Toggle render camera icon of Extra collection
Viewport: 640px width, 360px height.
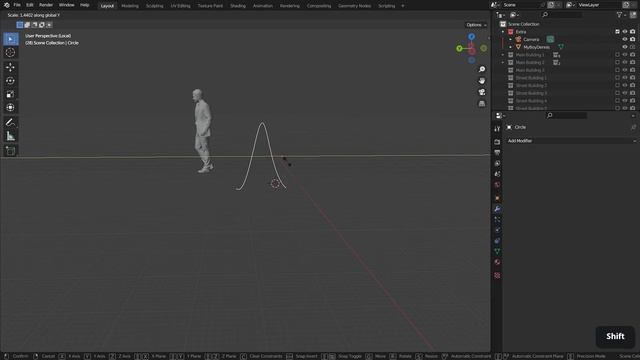click(x=633, y=32)
